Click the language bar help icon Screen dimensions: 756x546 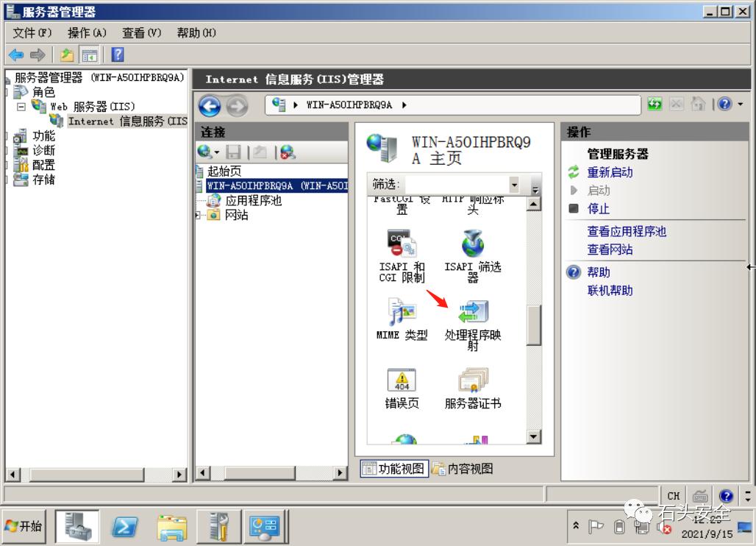tap(726, 496)
